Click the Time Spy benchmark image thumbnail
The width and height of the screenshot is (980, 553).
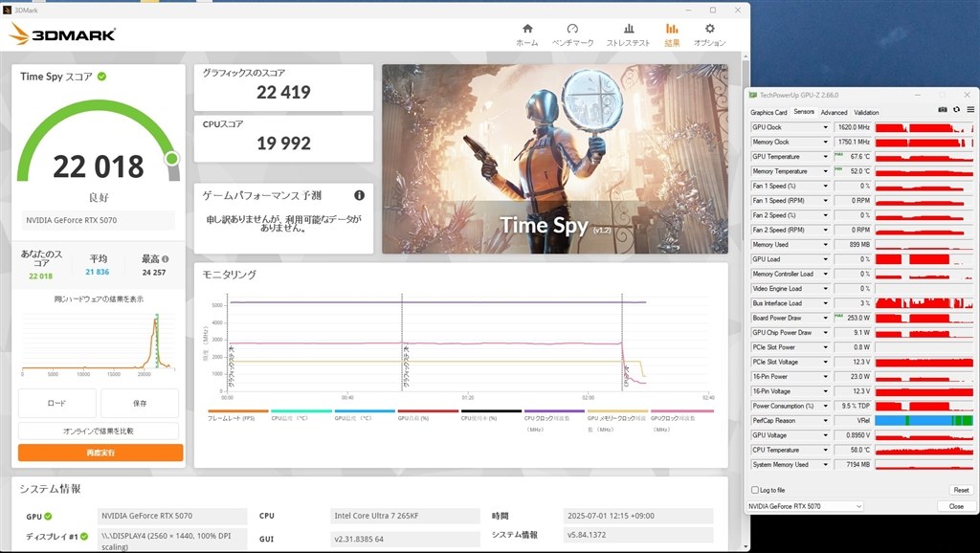tap(555, 159)
